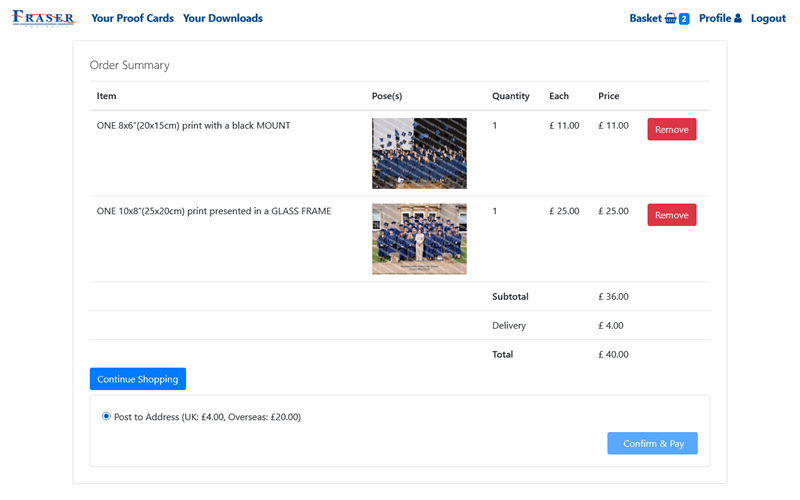Image resolution: width=800 pixels, height=500 pixels.
Task: Click the Subtotal value £ 36.00
Action: coord(613,296)
